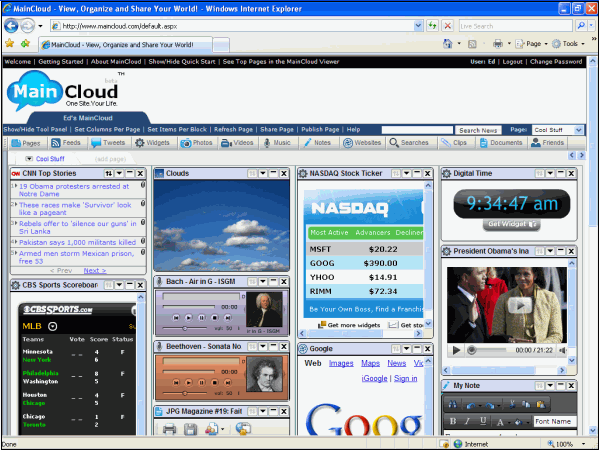Click the save disk icon in JPG Magazine widget

190,429
